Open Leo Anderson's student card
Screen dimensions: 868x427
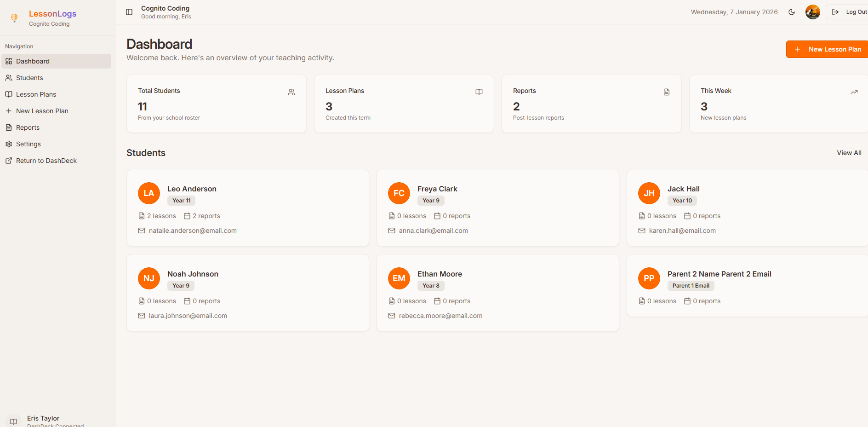(247, 208)
